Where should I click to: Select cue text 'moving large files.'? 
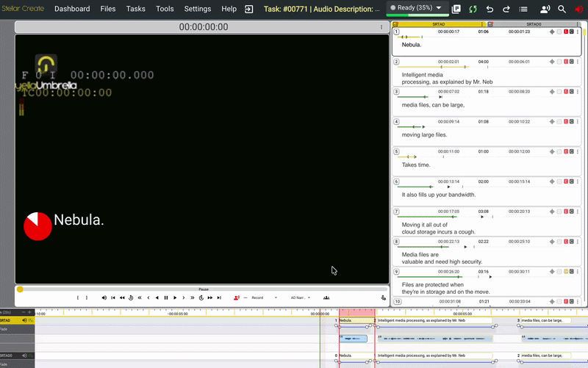click(425, 135)
